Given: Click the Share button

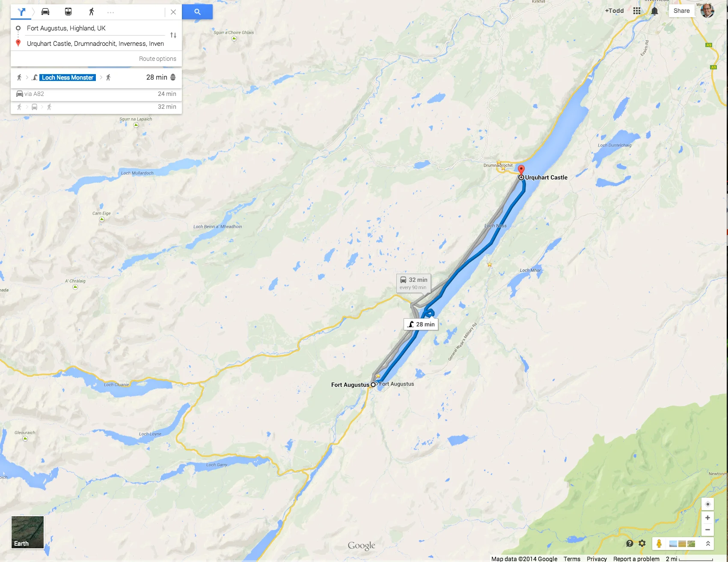Looking at the screenshot, I should (681, 11).
